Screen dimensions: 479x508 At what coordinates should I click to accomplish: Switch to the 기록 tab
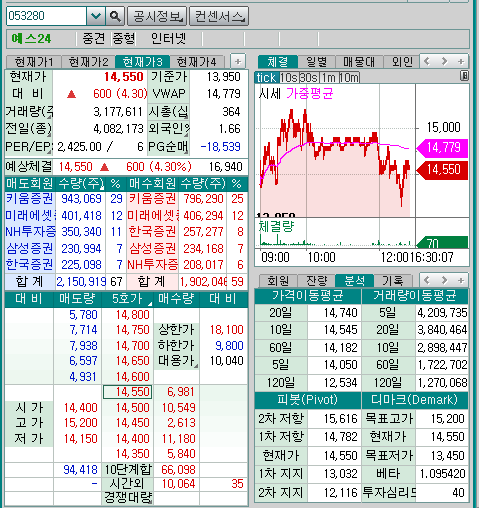tap(393, 281)
